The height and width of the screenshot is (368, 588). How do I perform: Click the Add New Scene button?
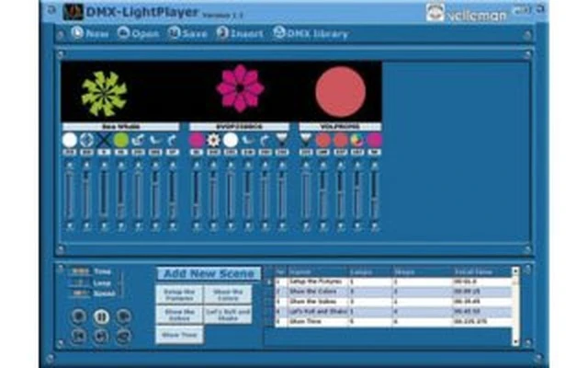pos(209,274)
